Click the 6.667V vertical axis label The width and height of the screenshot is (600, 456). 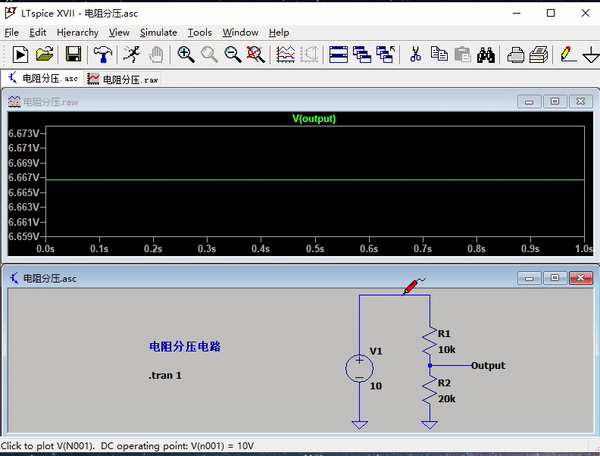coord(24,178)
